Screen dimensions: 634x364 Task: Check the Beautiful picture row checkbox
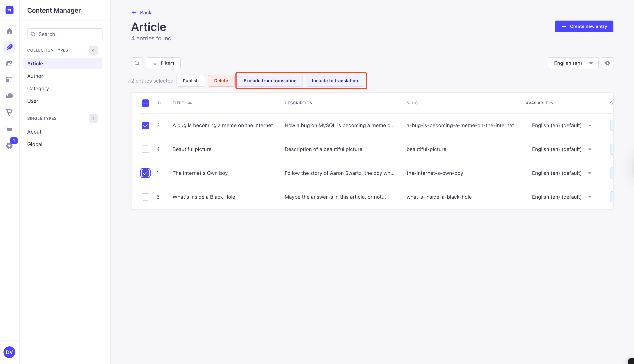point(145,149)
